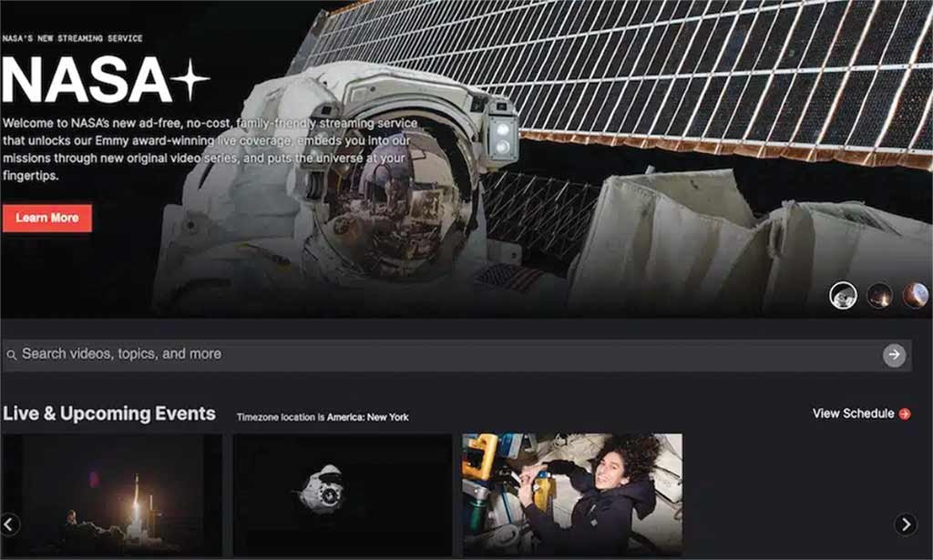This screenshot has width=933, height=560.
Task: Open the rocket launch event card
Action: (112, 495)
